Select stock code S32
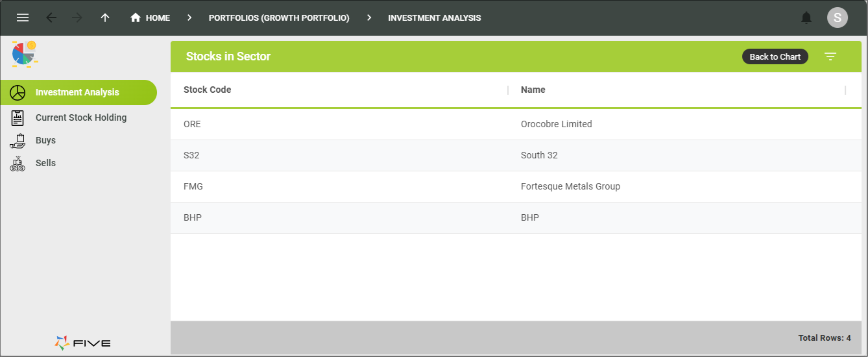Screen dimensions: 868x357 pyautogui.click(x=191, y=155)
